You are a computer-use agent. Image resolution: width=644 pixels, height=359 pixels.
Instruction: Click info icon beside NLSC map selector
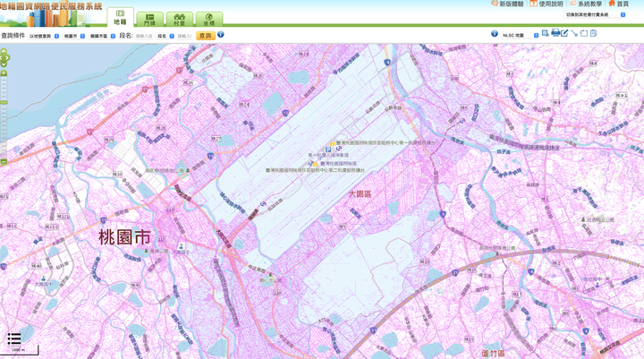[x=495, y=34]
